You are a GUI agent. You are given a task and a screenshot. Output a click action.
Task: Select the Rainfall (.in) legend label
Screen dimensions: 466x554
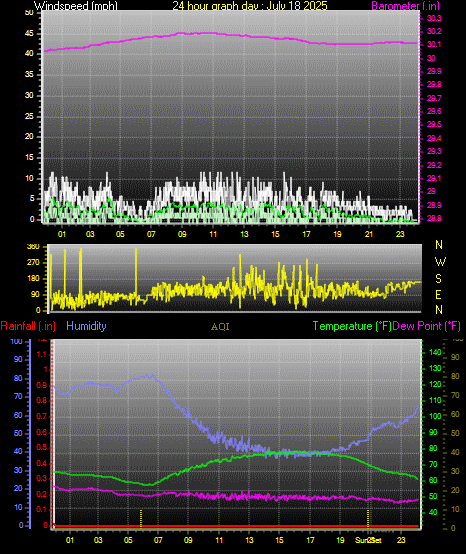click(x=28, y=326)
